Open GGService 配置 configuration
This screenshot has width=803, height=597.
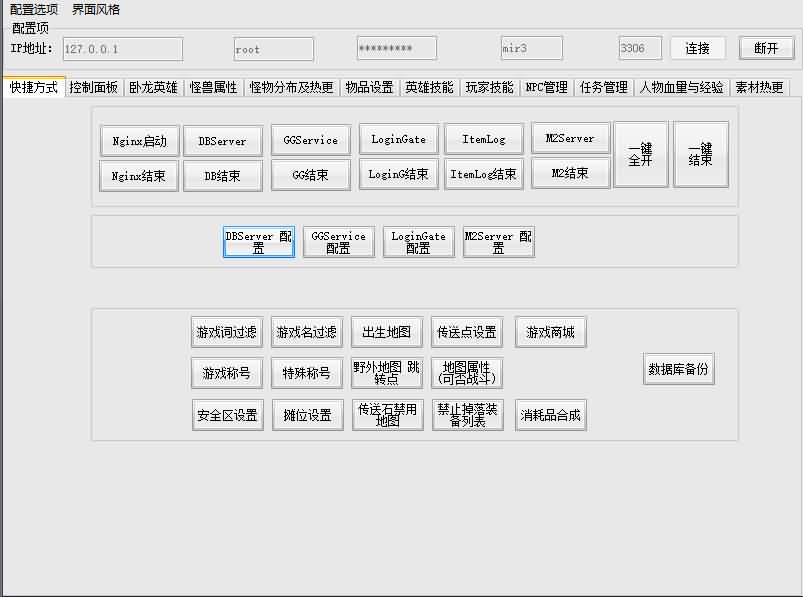(338, 241)
